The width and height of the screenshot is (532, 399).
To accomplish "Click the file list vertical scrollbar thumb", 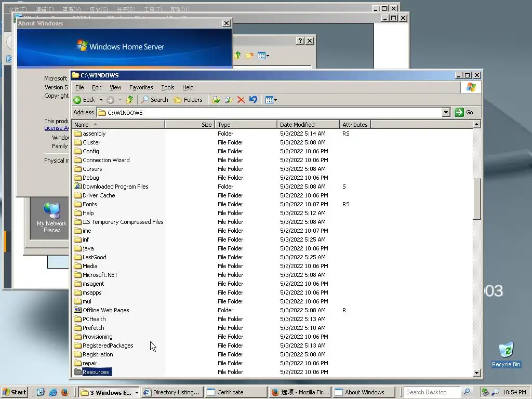I will tap(476, 198).
